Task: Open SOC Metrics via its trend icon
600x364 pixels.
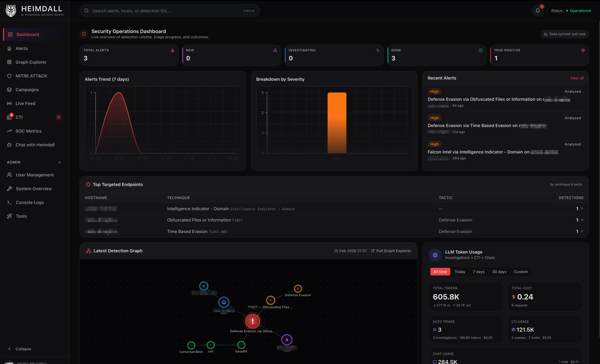Action: [x=9, y=131]
